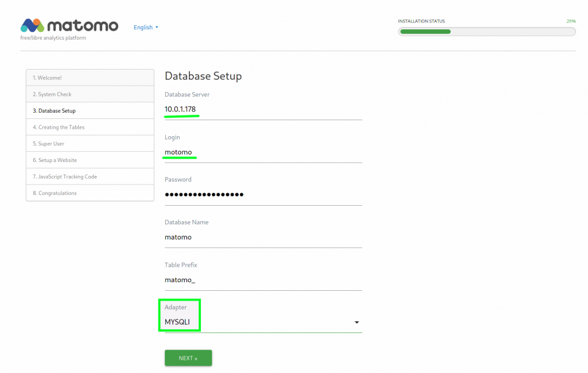Open the 8. Congratulations step
Viewport: 588px width, 373px height.
pyautogui.click(x=90, y=193)
